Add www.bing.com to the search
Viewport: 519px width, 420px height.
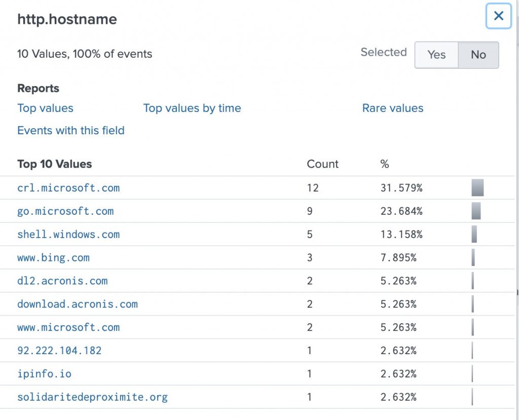click(53, 258)
